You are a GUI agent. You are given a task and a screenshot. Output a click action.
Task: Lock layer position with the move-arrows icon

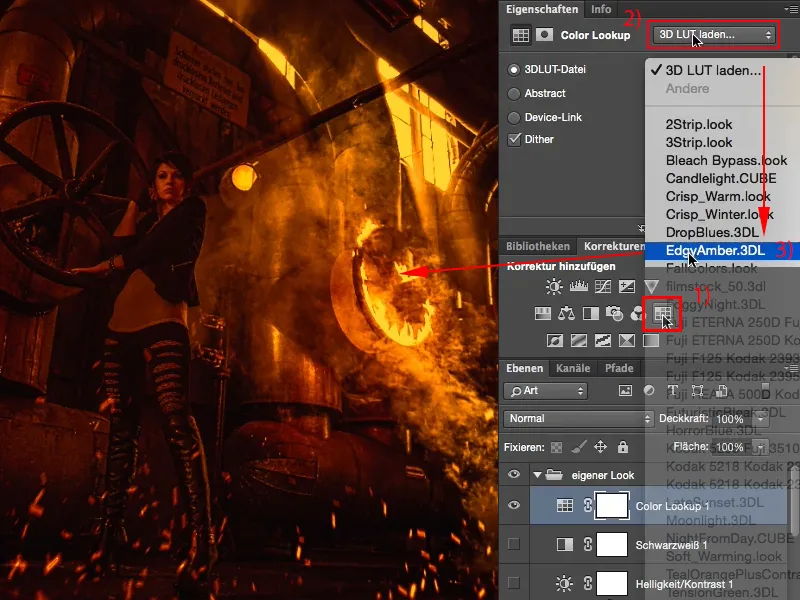600,447
